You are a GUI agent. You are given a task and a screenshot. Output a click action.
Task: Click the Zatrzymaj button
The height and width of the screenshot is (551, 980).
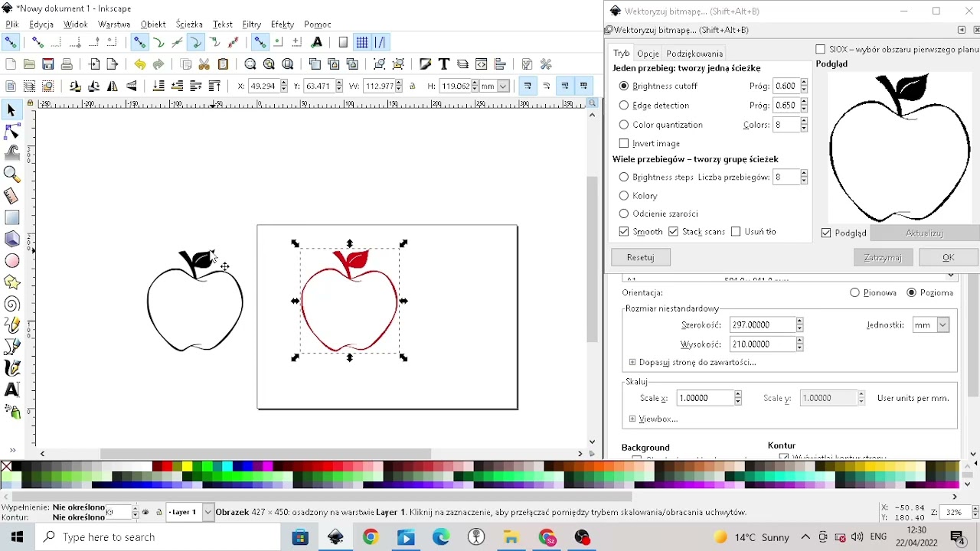tap(883, 257)
